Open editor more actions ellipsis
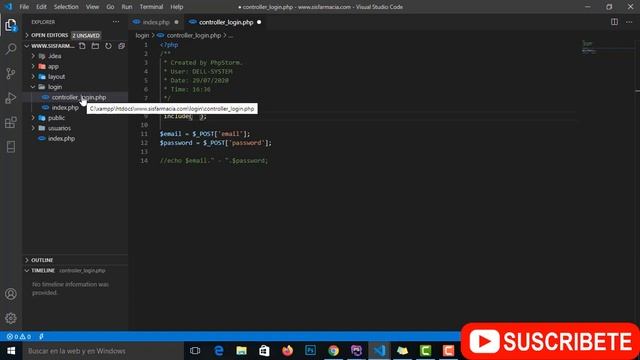 click(x=629, y=22)
